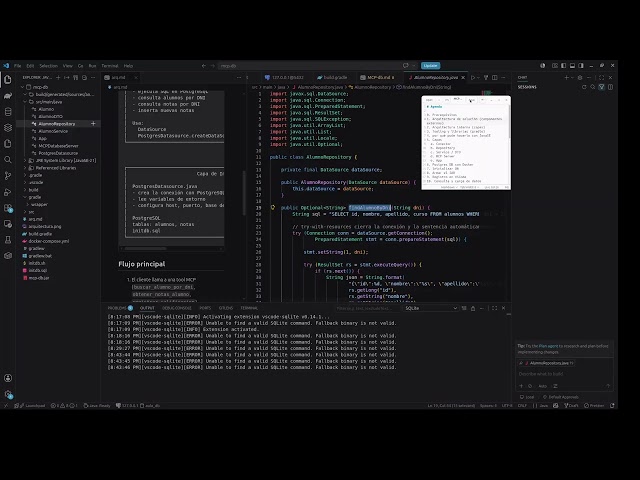Click in the chat Describe what to build input
This screenshot has height=480, width=640.
pos(563,374)
